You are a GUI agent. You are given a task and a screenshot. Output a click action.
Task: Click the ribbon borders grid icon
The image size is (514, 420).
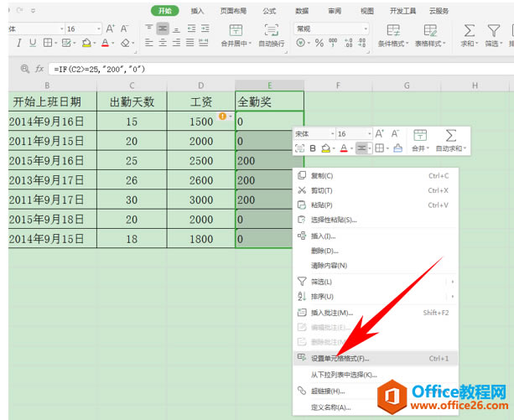(48, 43)
